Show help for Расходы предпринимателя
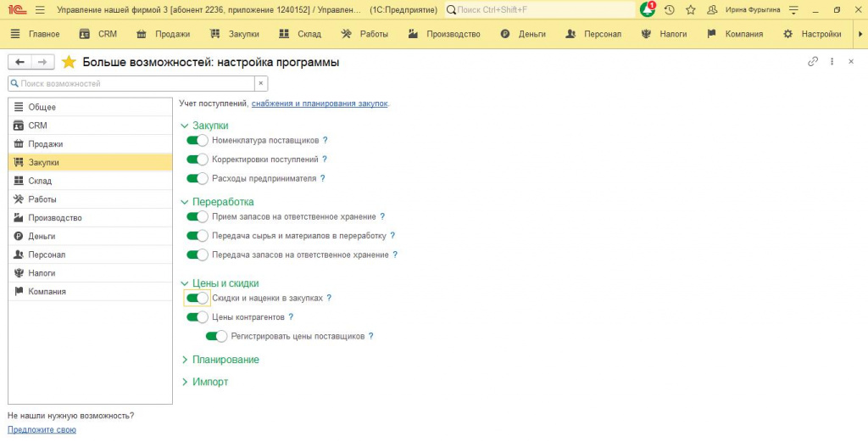The height and width of the screenshot is (442, 868). pos(323,178)
